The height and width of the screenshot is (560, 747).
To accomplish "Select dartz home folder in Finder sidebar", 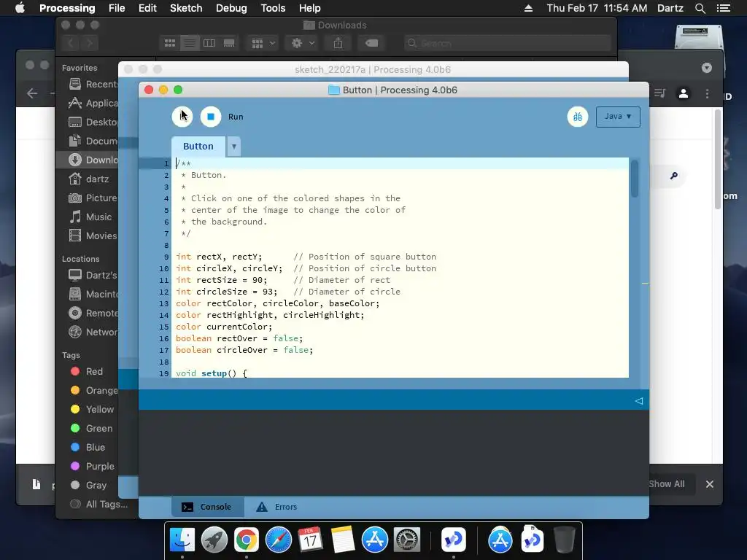I will [x=88, y=179].
